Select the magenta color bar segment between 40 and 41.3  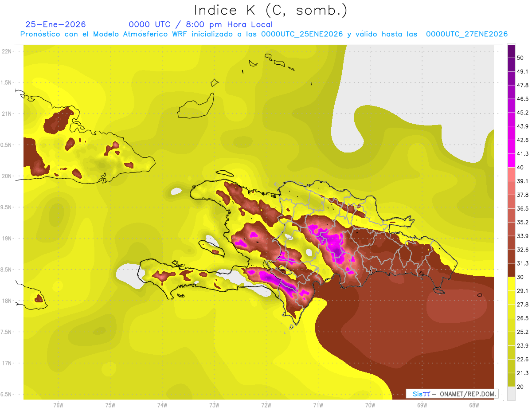point(511,160)
